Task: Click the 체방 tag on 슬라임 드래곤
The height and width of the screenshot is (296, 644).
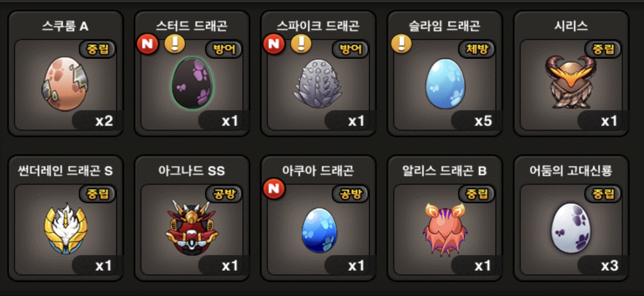Action: tap(477, 49)
